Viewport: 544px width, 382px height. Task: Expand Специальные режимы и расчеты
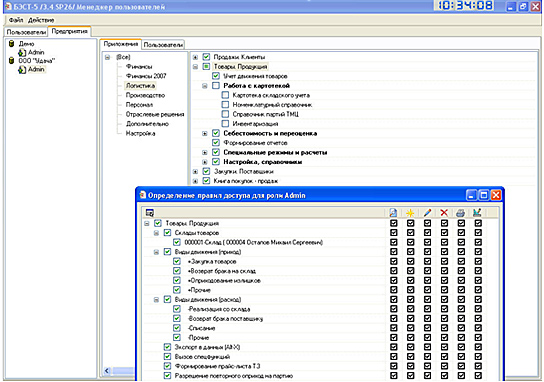(x=205, y=152)
